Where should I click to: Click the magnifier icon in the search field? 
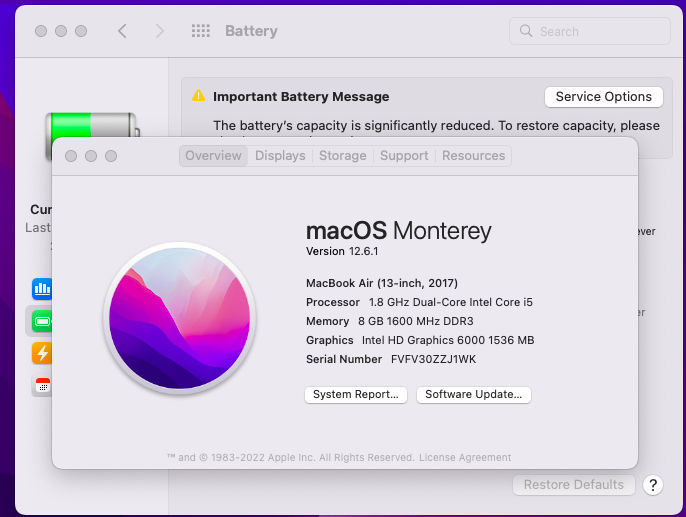pyautogui.click(x=525, y=31)
